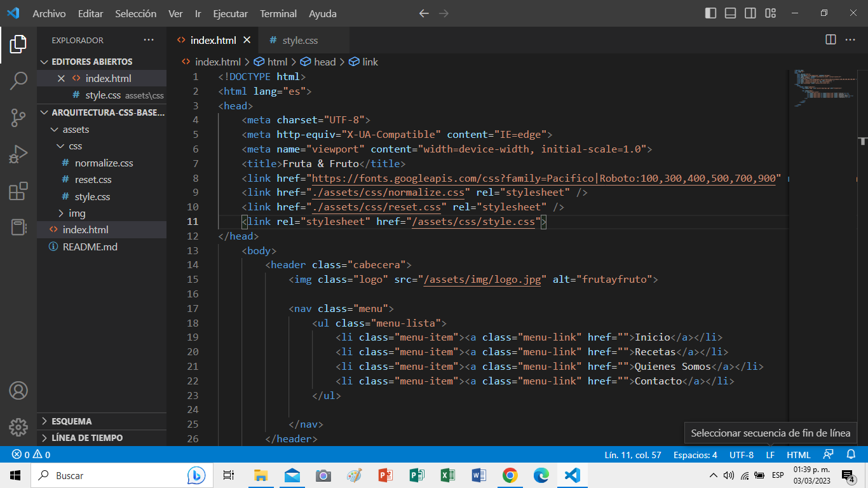The width and height of the screenshot is (868, 488).
Task: Change the UTF-8 encoding in status bar
Action: (x=742, y=455)
